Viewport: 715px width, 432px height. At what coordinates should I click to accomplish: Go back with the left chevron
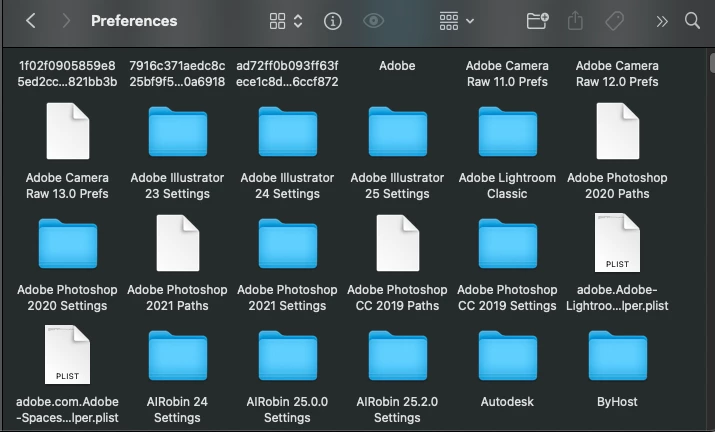click(31, 21)
